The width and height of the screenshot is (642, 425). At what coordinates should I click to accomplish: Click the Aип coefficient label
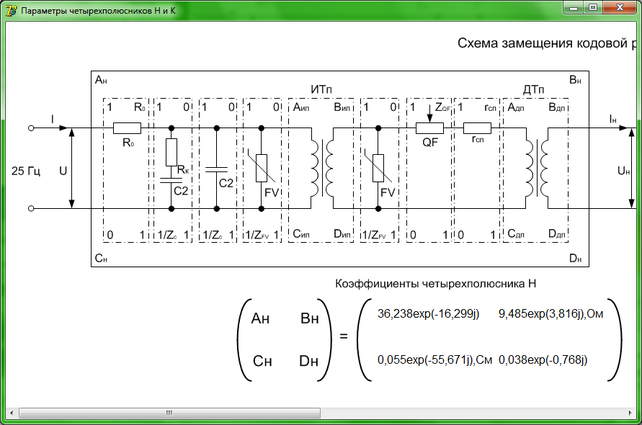coord(301,107)
